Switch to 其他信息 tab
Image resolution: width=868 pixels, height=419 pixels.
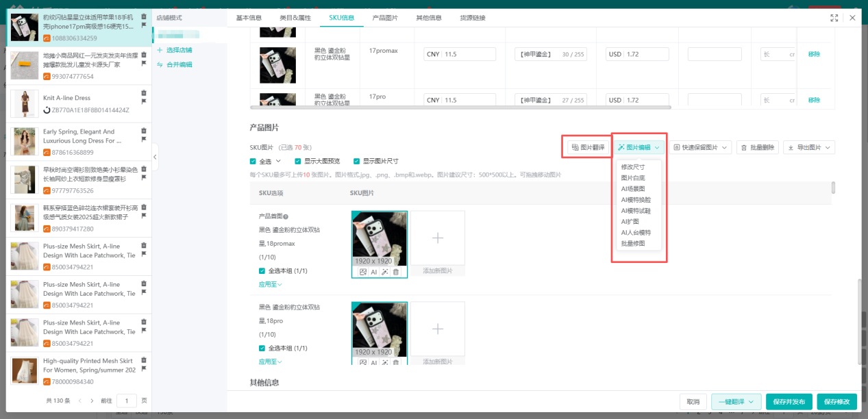pyautogui.click(x=429, y=18)
